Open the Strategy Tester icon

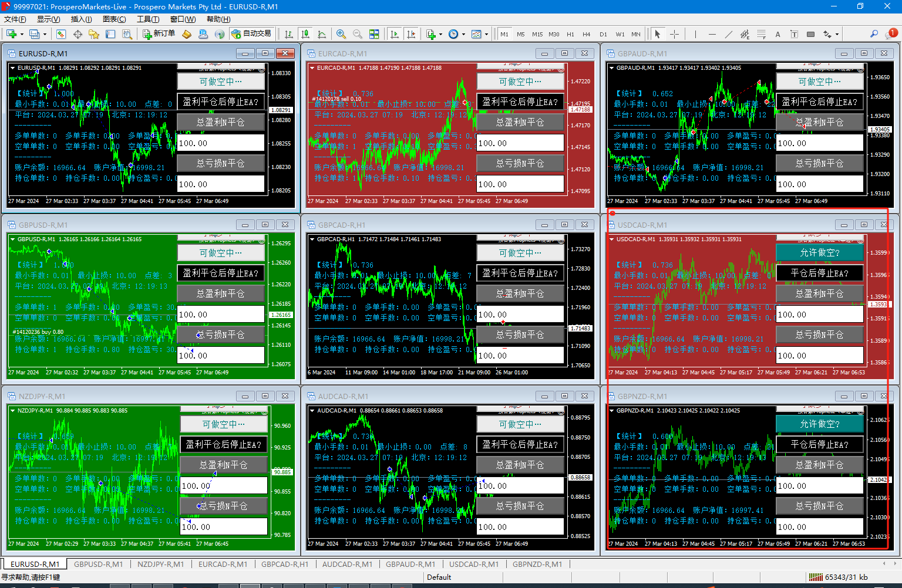click(x=127, y=34)
